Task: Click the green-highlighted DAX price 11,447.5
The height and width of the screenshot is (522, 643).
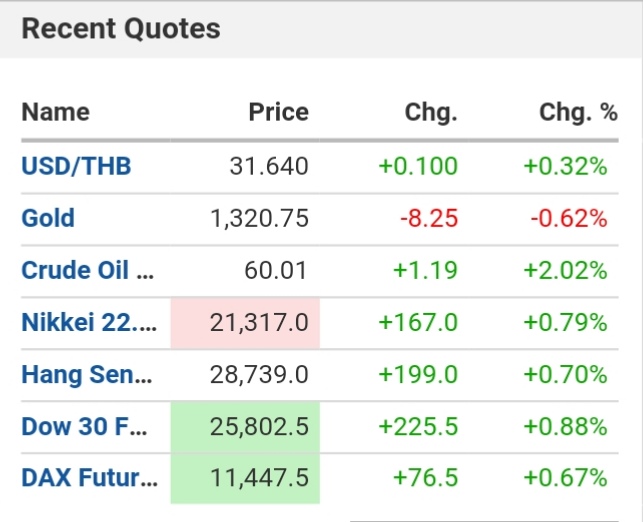Action: click(x=259, y=479)
